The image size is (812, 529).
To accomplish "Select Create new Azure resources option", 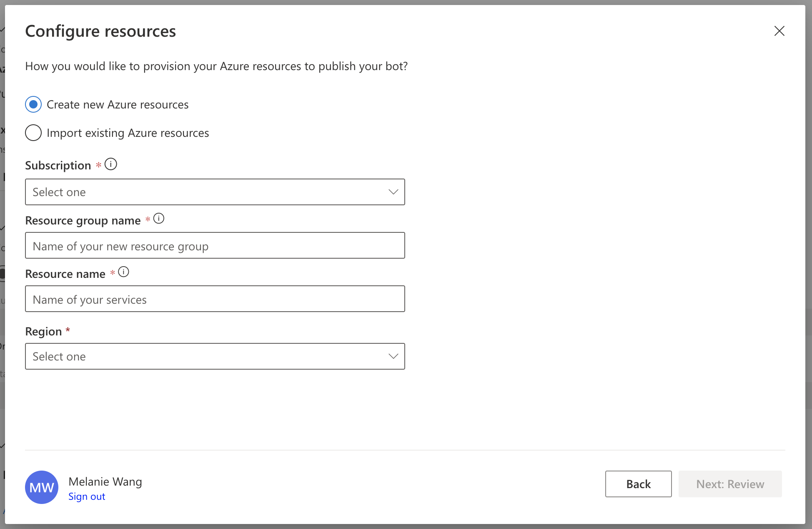I will click(x=33, y=104).
